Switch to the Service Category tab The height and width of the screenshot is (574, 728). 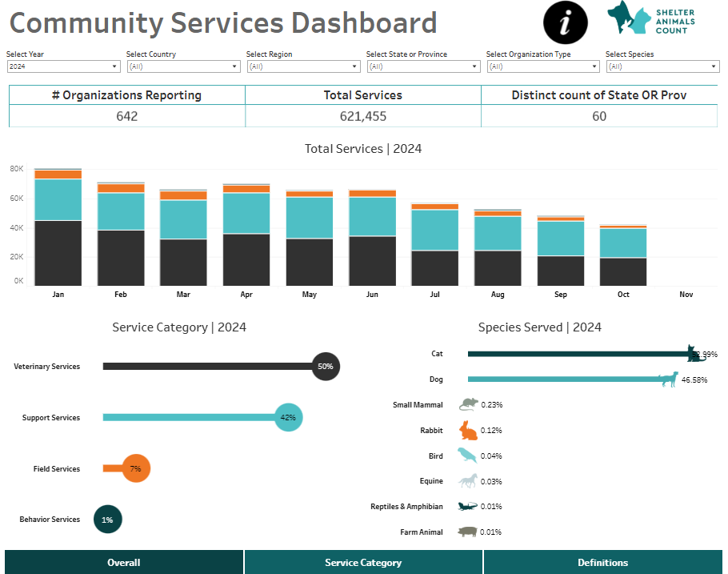[363, 562]
